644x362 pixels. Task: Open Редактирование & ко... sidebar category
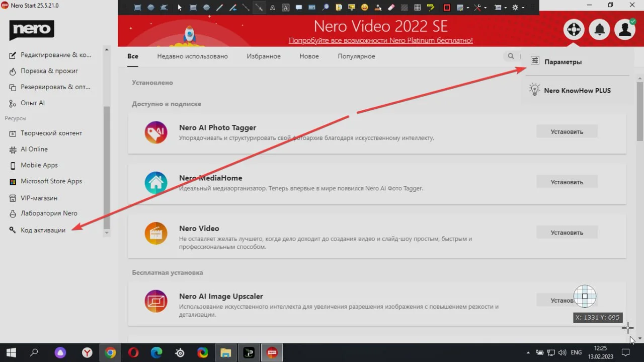tap(50, 55)
